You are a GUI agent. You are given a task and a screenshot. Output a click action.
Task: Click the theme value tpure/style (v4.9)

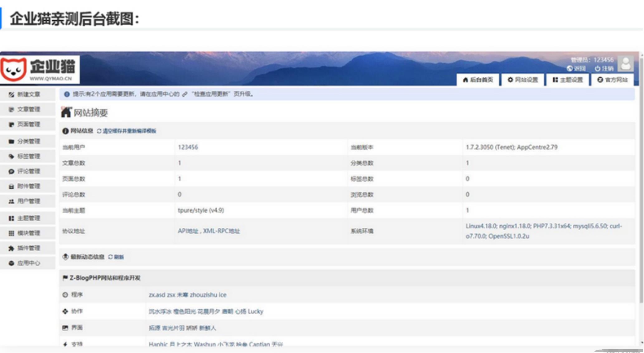click(x=201, y=210)
